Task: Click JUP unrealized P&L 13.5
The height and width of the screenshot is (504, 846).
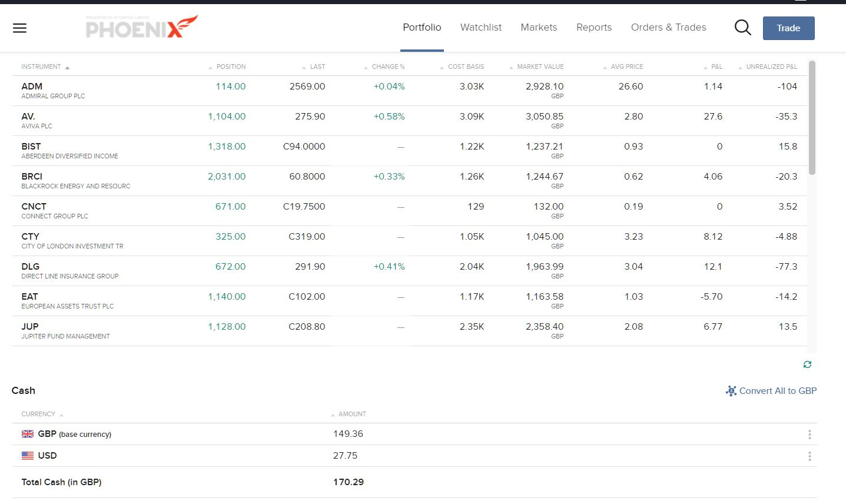Action: 788,327
